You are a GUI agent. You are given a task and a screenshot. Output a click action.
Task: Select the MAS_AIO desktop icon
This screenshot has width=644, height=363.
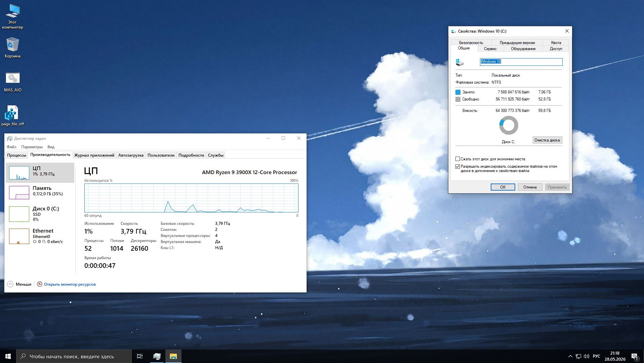[x=12, y=82]
